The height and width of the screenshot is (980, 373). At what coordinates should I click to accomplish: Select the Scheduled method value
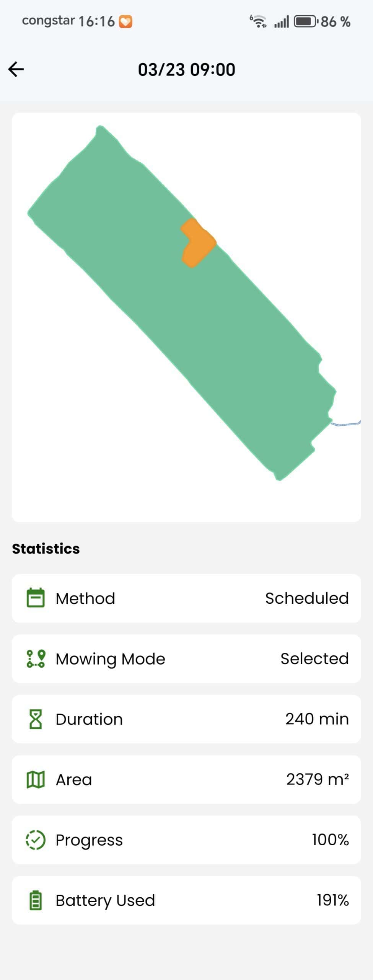click(307, 598)
